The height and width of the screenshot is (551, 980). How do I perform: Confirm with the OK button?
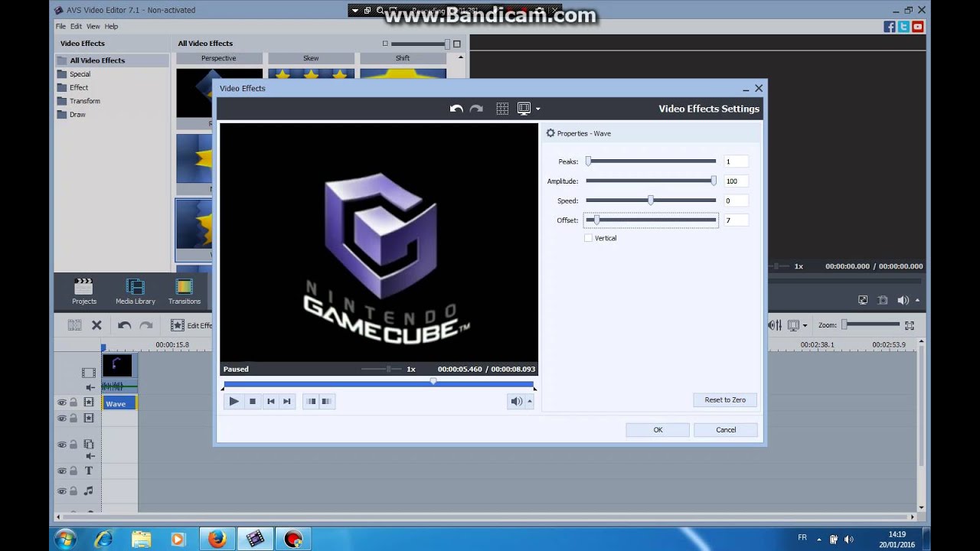[x=658, y=430]
